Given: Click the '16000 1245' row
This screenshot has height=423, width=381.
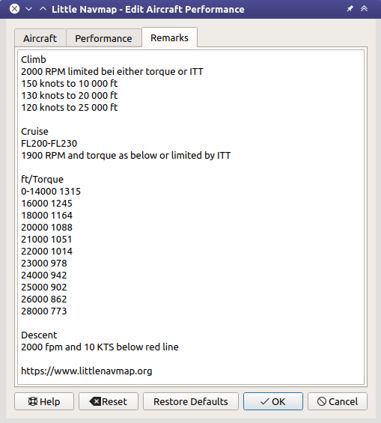Looking at the screenshot, I should pyautogui.click(x=47, y=203).
